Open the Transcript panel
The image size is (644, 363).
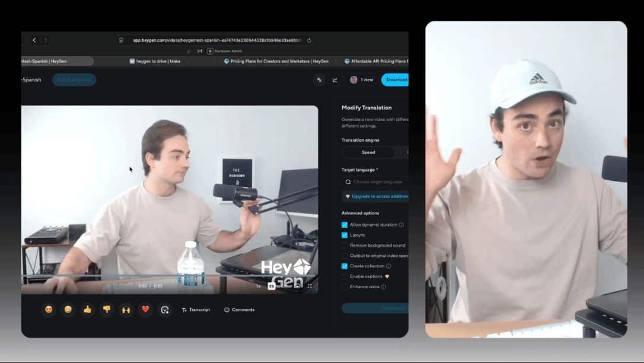(196, 310)
